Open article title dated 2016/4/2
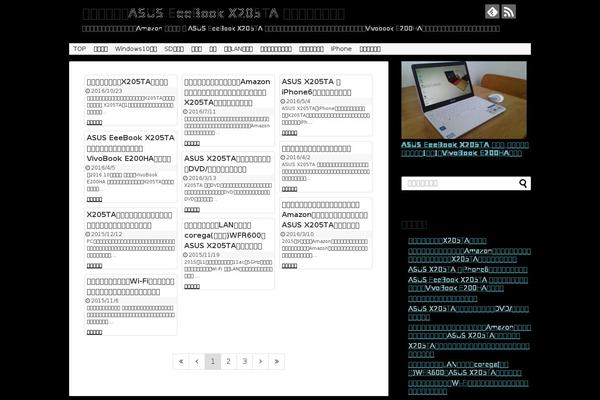 tap(316, 149)
